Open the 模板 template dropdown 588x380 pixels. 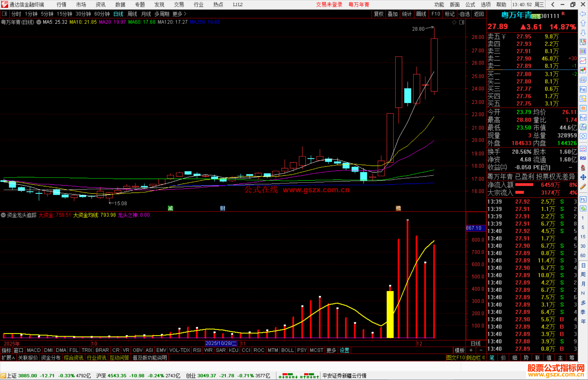pos(460,350)
